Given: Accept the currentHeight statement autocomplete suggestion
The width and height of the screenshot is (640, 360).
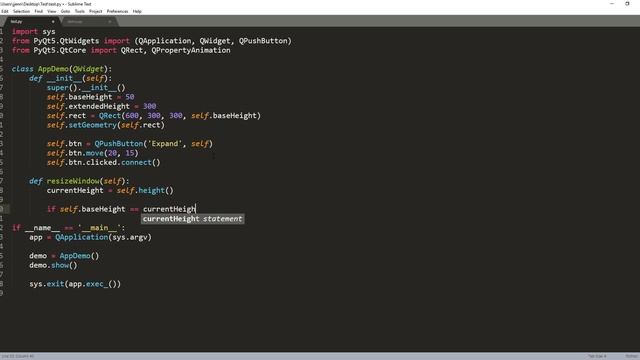Looking at the screenshot, I should (x=193, y=219).
